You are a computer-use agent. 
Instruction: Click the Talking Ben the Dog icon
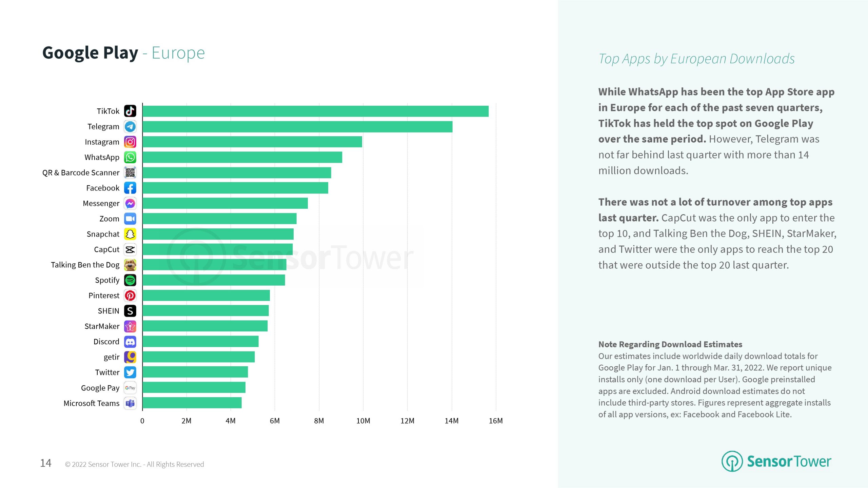130,265
